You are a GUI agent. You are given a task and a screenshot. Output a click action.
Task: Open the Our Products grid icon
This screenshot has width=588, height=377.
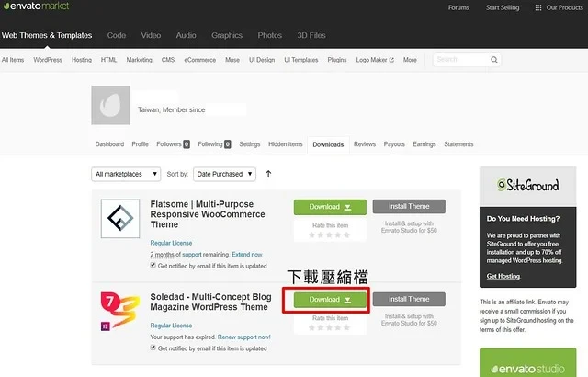coord(538,7)
